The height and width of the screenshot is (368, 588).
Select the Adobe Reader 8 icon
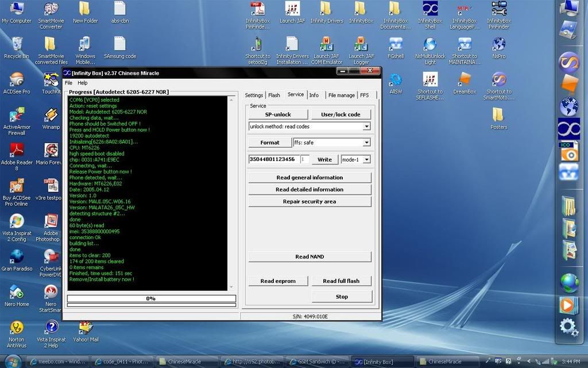pyautogui.click(x=17, y=156)
